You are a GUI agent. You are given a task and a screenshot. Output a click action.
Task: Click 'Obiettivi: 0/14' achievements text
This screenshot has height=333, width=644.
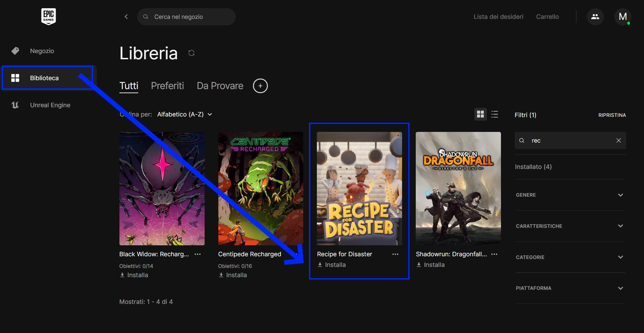coord(136,266)
